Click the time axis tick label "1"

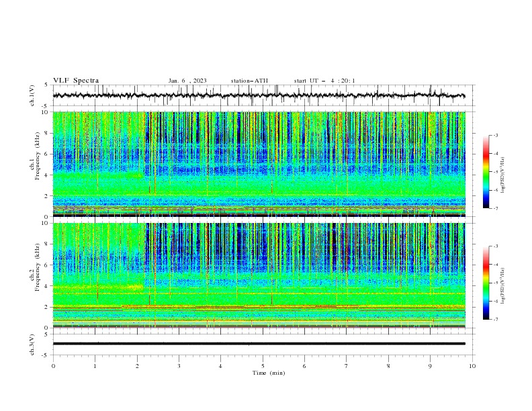[x=95, y=366]
